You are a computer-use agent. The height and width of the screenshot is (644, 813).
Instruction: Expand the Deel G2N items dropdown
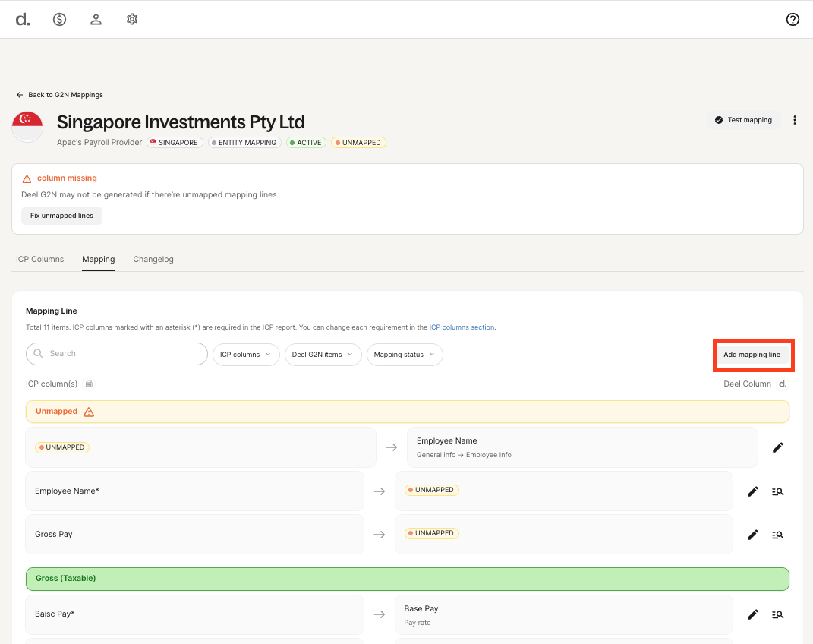(x=323, y=355)
